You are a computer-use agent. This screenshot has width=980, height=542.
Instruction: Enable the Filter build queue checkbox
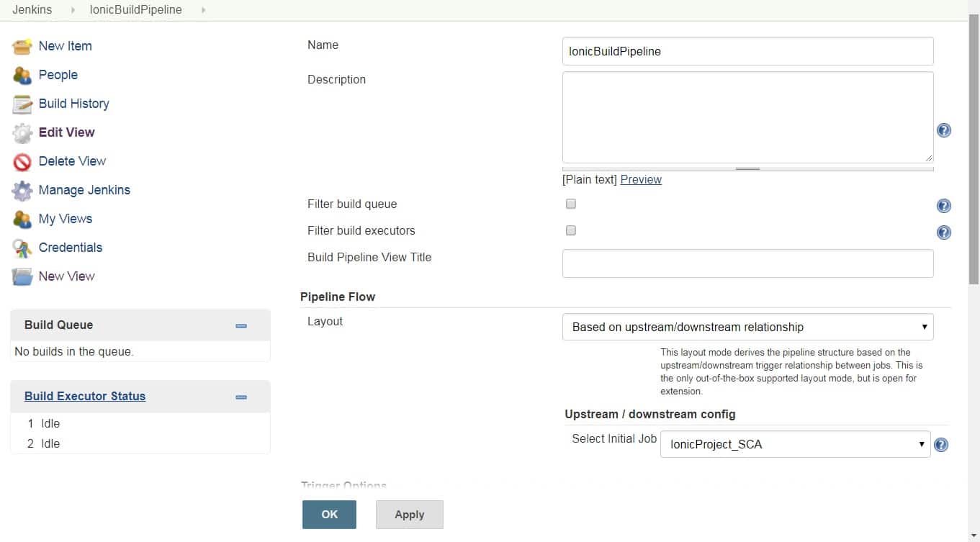point(571,204)
